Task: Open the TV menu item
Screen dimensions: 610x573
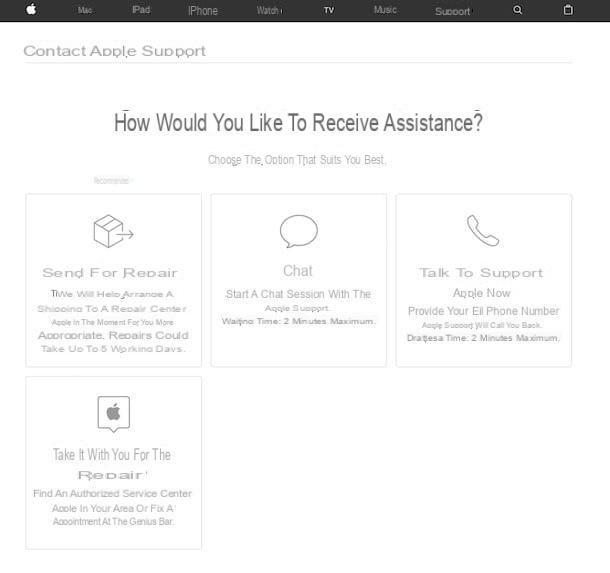Action: pos(329,11)
